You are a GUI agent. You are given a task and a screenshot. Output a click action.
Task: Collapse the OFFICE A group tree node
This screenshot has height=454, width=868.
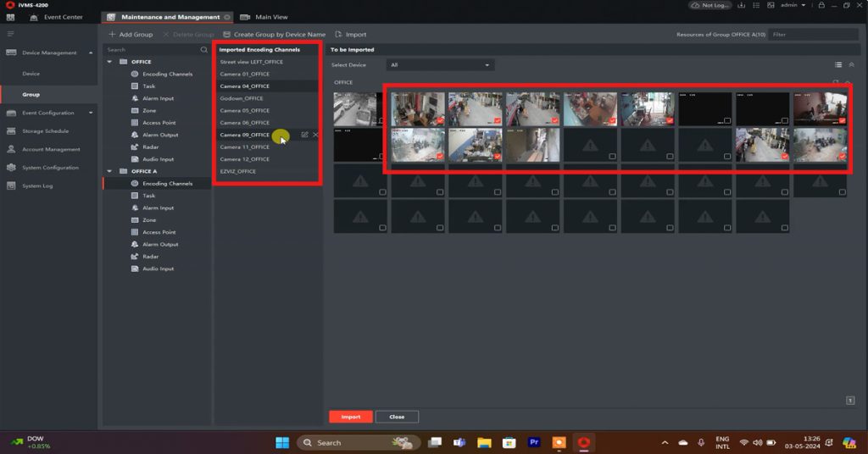coord(109,171)
